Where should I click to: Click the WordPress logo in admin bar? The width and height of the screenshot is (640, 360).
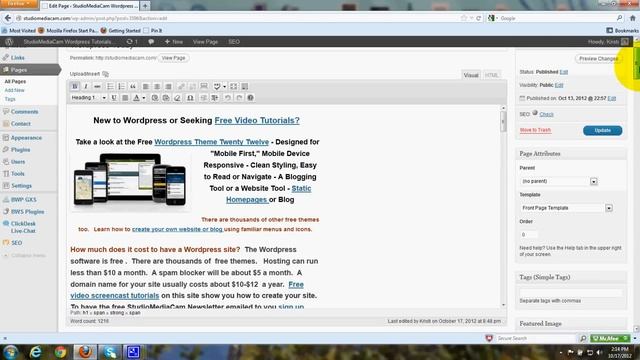point(9,42)
